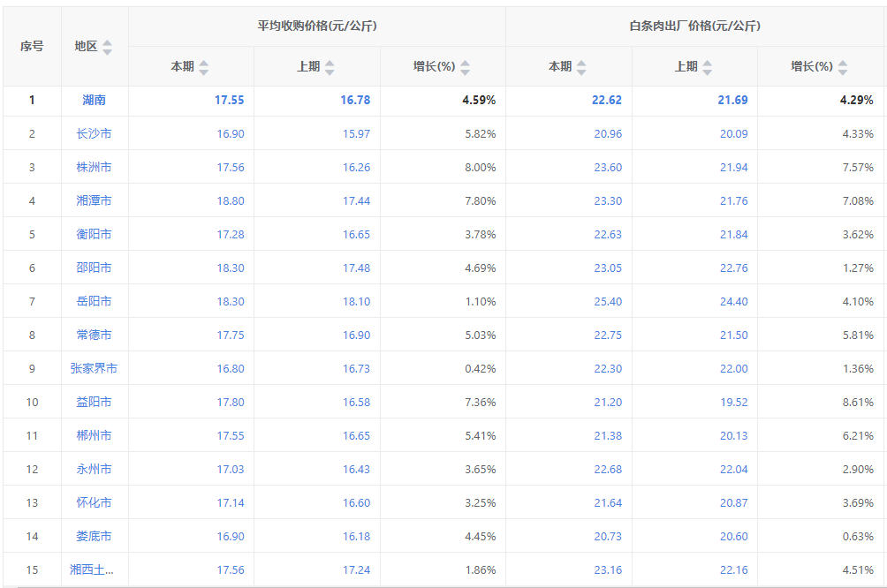Screen dimensions: 887x588
Task: Select 湖南 previous carcass price 21.69
Action: click(732, 100)
